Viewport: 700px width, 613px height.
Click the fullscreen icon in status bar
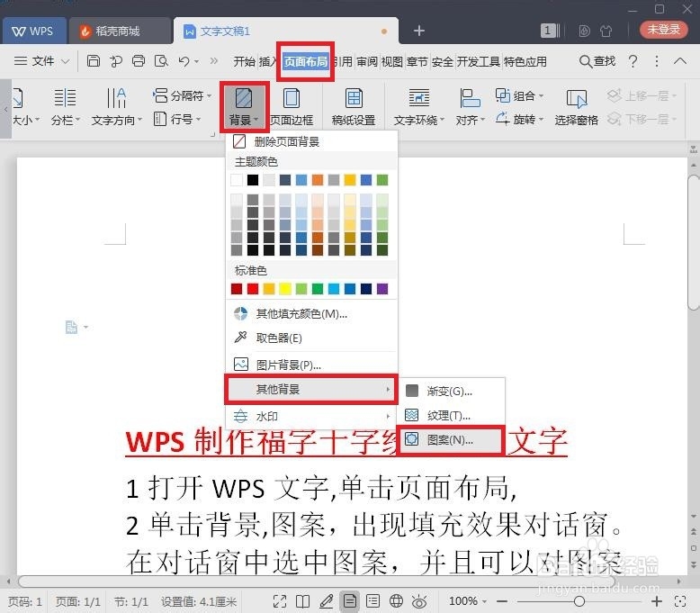pos(280,601)
